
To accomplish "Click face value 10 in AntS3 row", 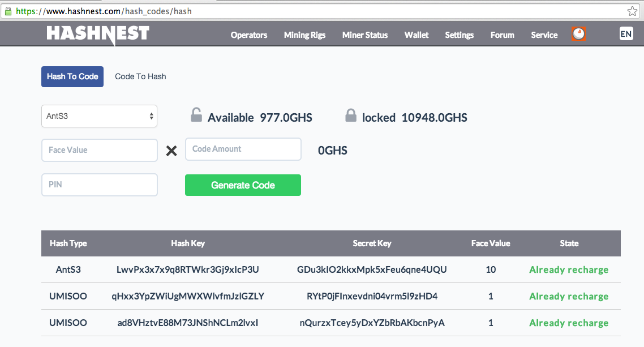I will tap(491, 270).
